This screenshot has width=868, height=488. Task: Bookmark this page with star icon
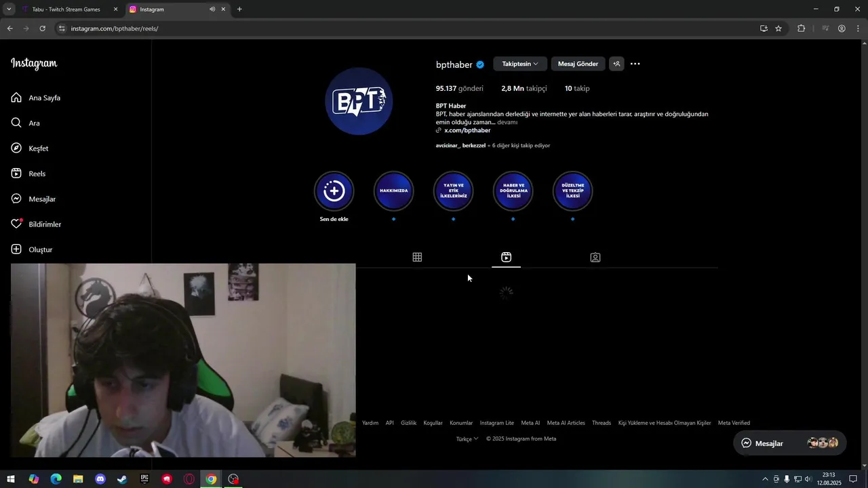click(x=778, y=28)
